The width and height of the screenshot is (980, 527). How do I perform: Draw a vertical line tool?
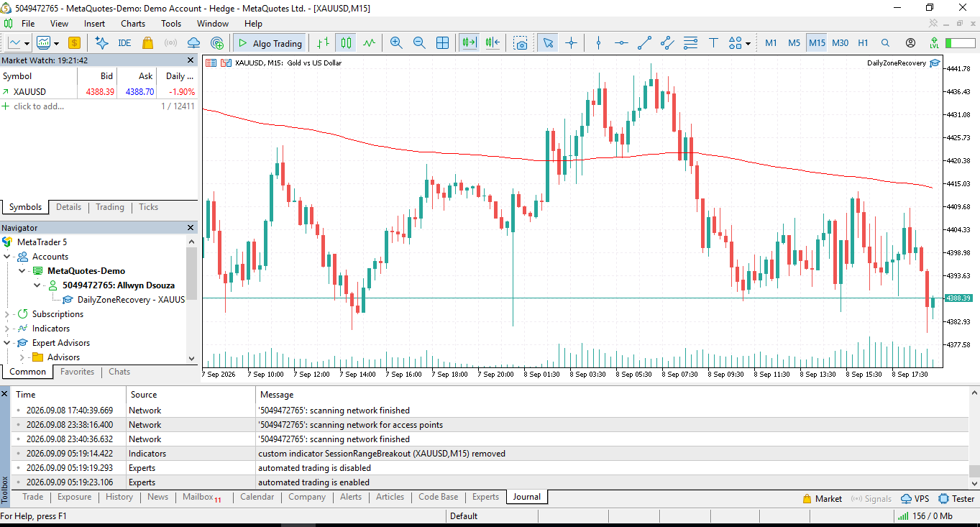(598, 43)
